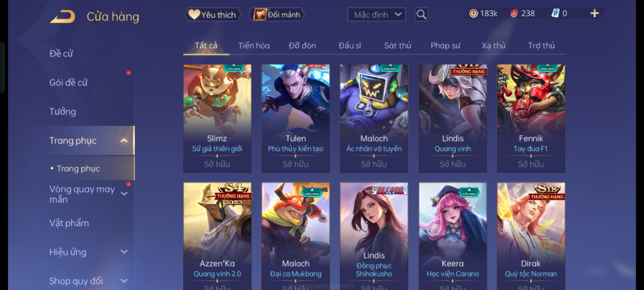Viewport: 644px width, 290px height.
Task: Select the Fennik Tay đua F1 skin card
Action: pyautogui.click(x=531, y=118)
